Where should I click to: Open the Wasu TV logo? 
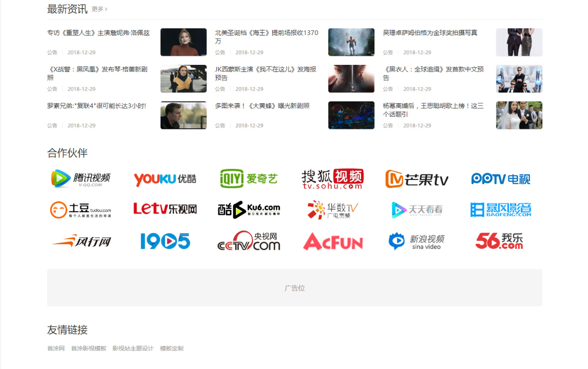[333, 209]
